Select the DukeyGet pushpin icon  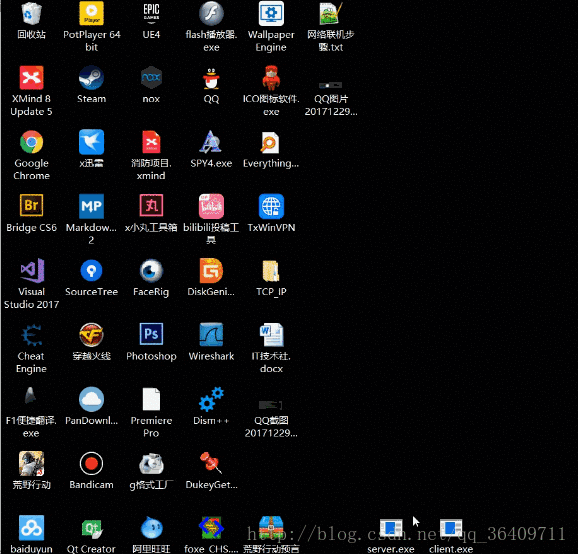tap(210, 463)
